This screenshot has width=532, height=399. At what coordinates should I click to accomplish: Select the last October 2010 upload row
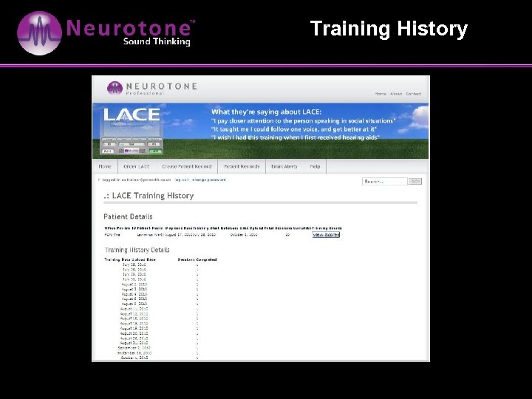(x=160, y=358)
